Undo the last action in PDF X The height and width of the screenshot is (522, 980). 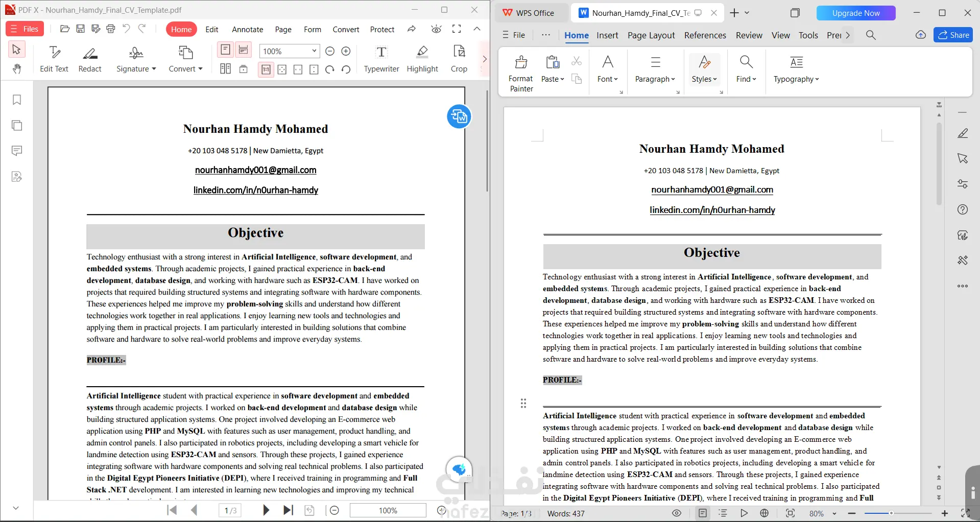(126, 29)
